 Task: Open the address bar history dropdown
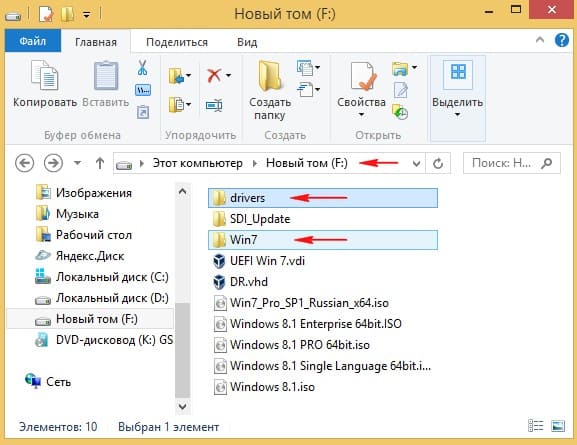(416, 163)
